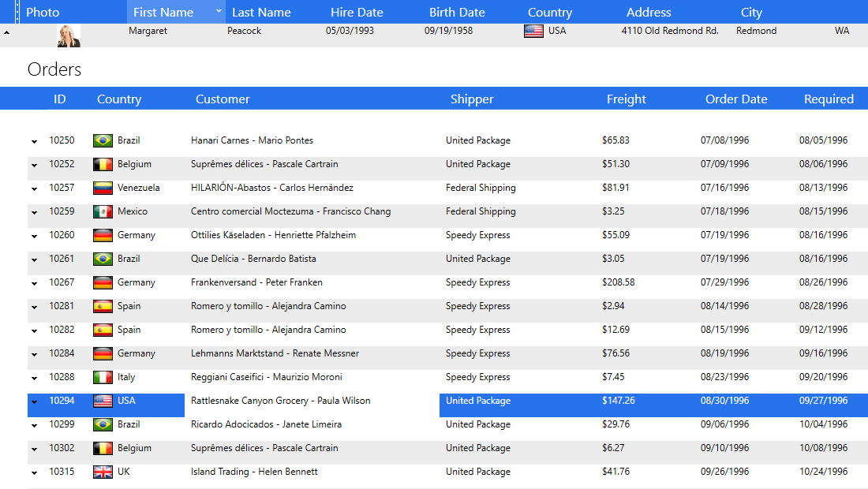The height and width of the screenshot is (489, 868).
Task: Click the Mexico flag in order 10259
Action: (103, 212)
